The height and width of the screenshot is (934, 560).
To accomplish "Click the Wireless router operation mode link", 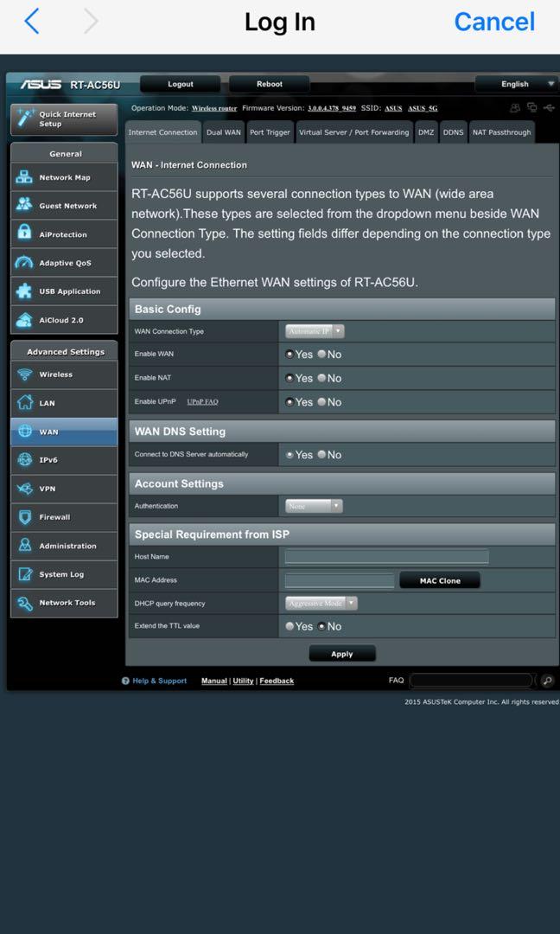I will click(214, 108).
